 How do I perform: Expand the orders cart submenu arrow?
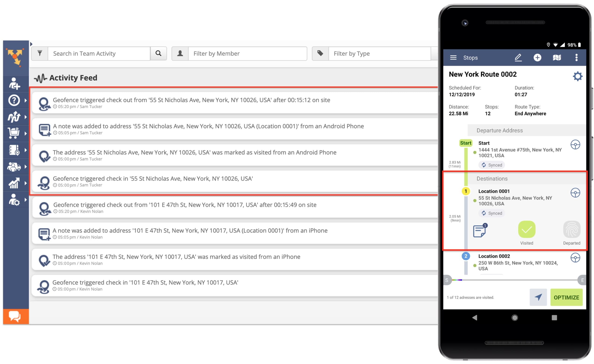pyautogui.click(x=26, y=133)
